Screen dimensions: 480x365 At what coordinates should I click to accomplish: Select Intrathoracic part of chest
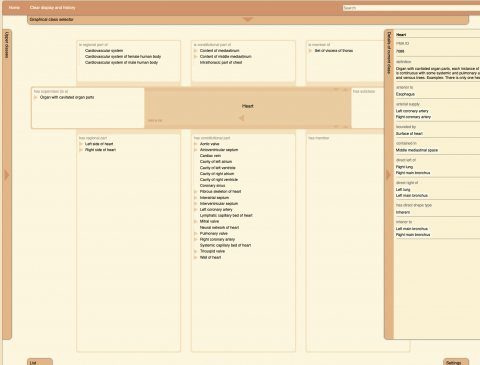click(221, 63)
